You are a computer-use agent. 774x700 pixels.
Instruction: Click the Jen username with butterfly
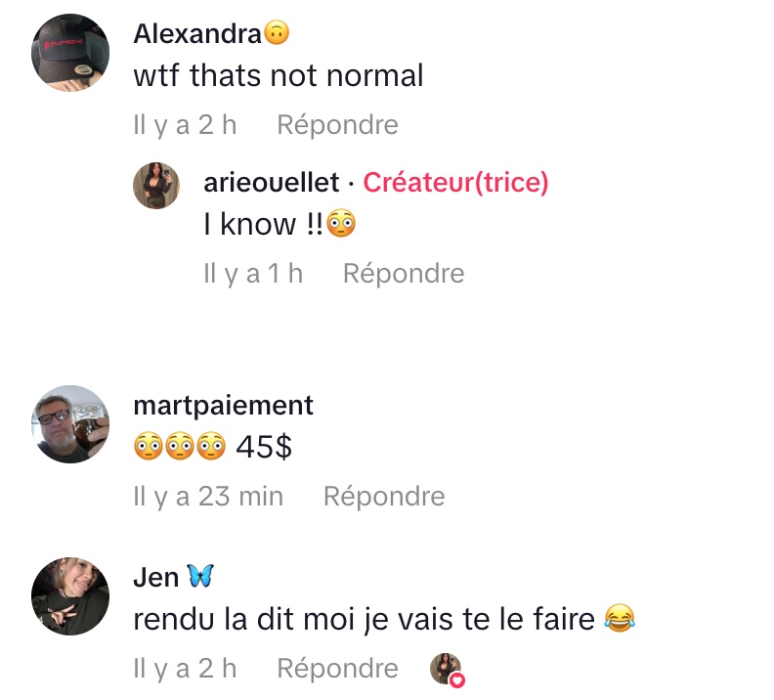(173, 577)
